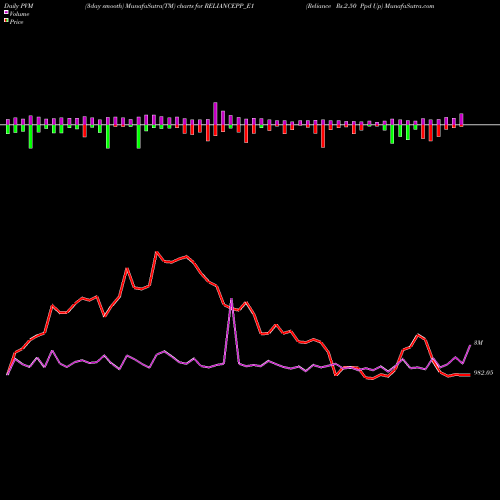This screenshot has width=500, height=500.
Task: Click the tall purple volume spike peak
Action: tap(232, 299)
